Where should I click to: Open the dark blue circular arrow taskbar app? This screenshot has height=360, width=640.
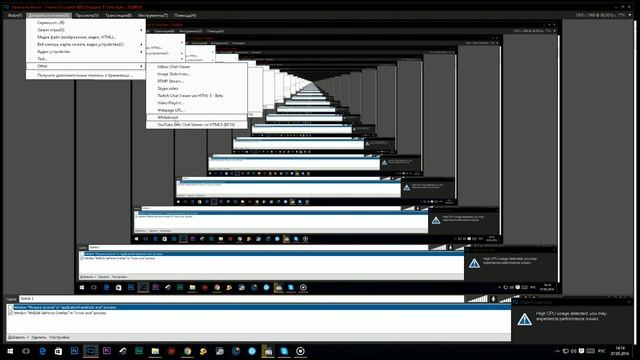click(x=236, y=351)
